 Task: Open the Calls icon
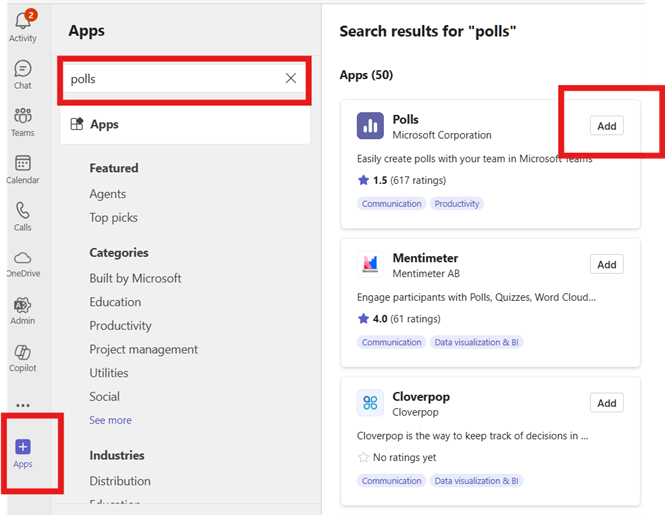22,212
